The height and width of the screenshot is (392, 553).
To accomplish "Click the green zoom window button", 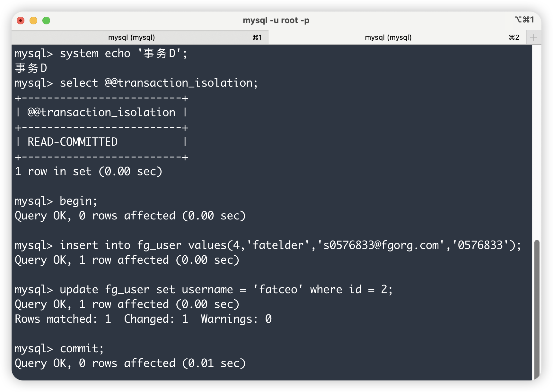I will point(46,21).
